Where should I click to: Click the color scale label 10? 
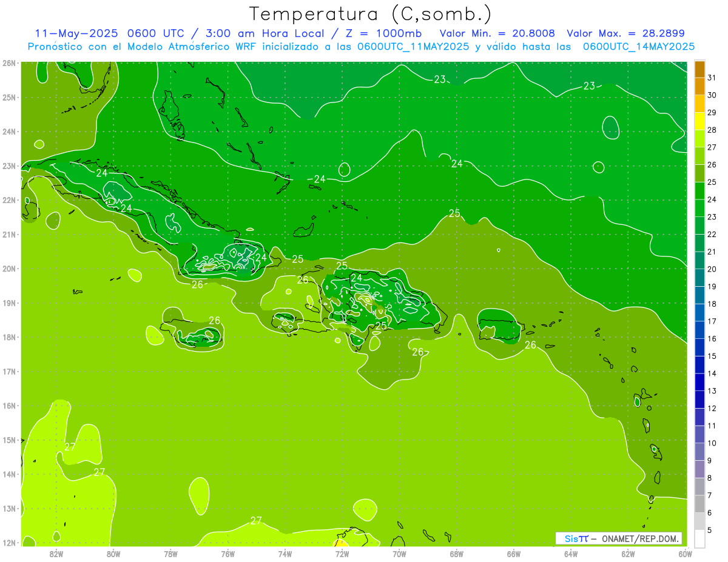[712, 443]
